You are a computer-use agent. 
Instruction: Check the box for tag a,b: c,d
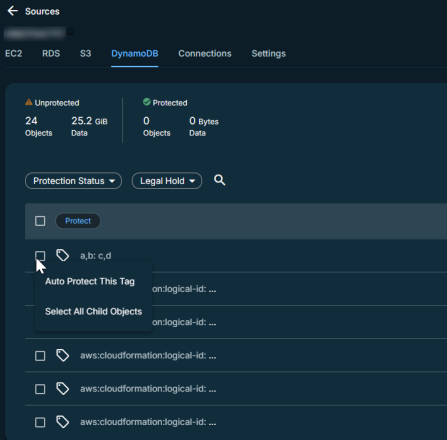pos(40,256)
